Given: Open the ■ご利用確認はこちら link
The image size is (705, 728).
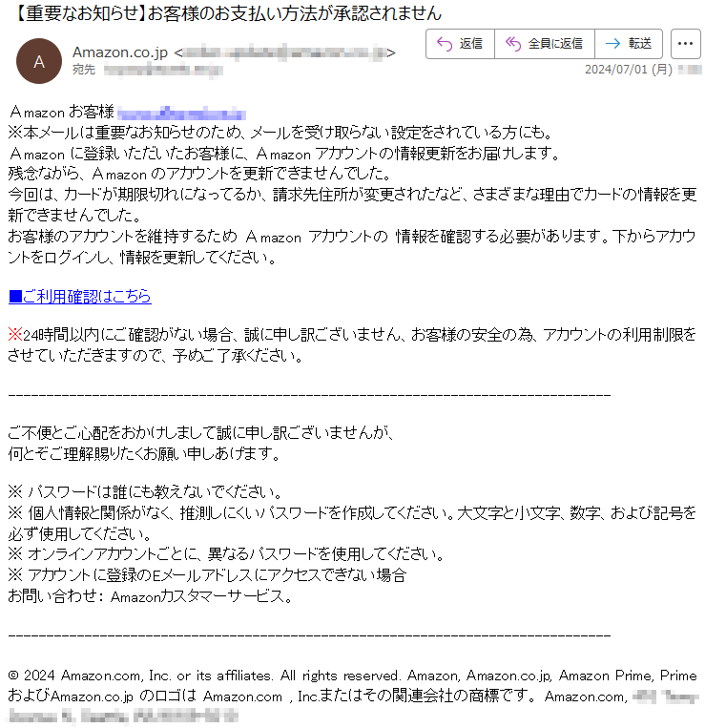Looking at the screenshot, I should 80,296.
